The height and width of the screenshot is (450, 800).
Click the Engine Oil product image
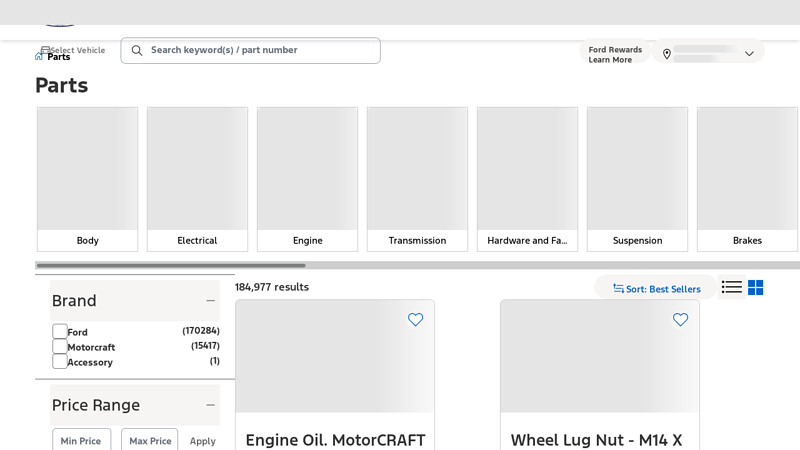coord(335,356)
